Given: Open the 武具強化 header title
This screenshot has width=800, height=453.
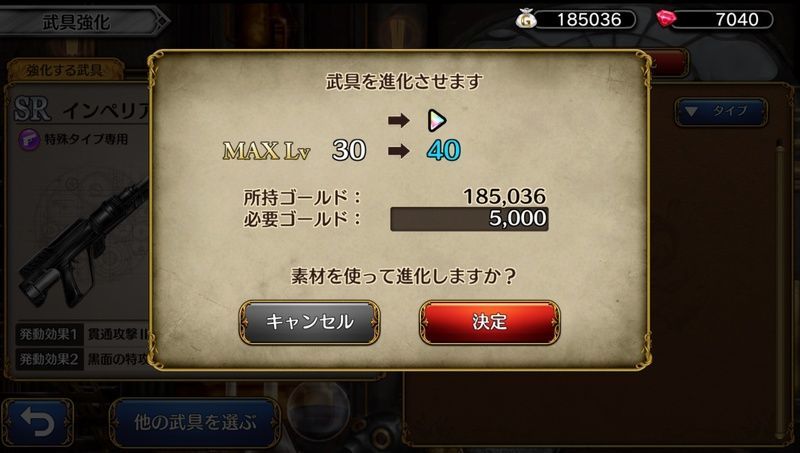Looking at the screenshot, I should tap(77, 22).
